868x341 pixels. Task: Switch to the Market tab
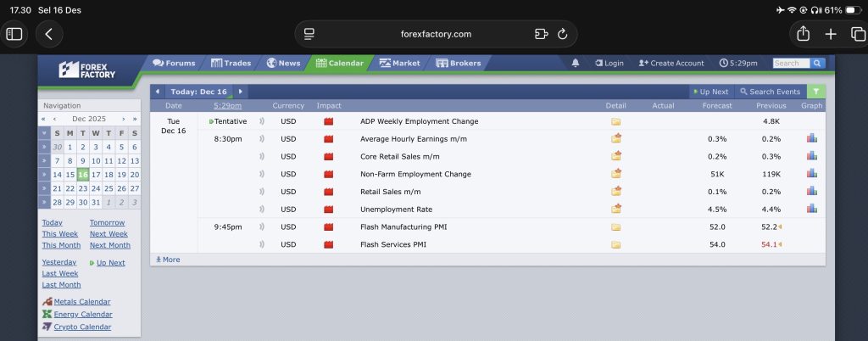pyautogui.click(x=399, y=63)
